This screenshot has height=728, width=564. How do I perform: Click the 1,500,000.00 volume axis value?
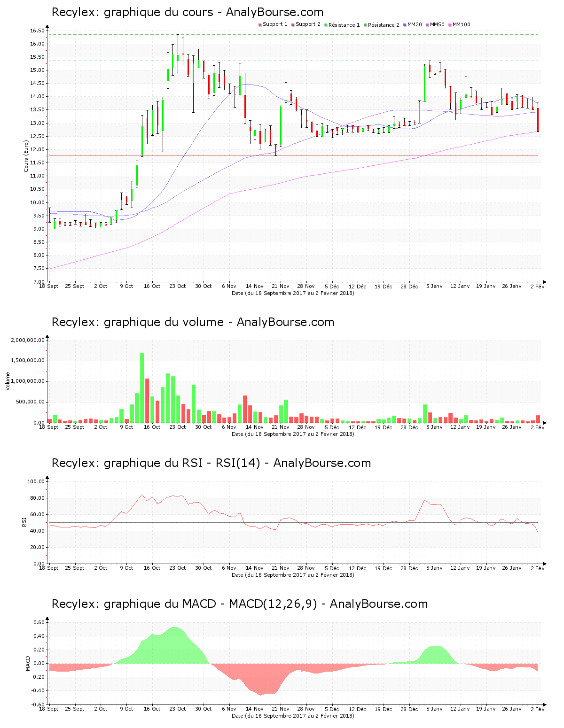pos(28,361)
